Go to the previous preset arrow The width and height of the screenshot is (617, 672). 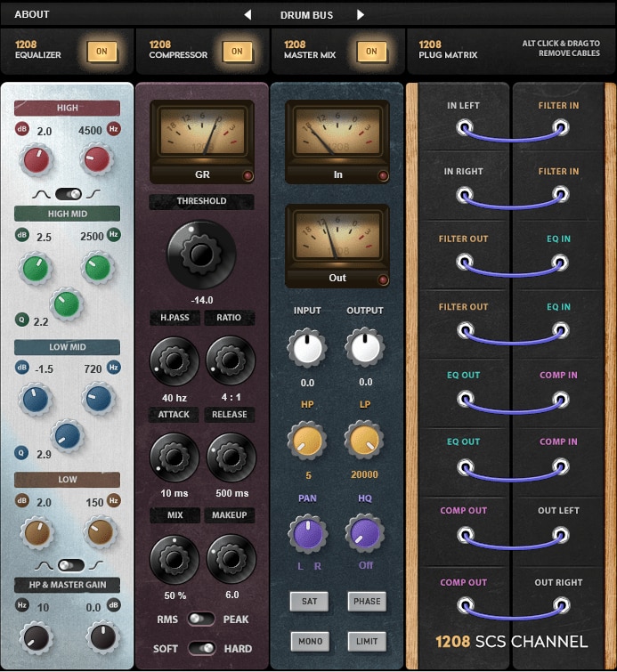[248, 14]
